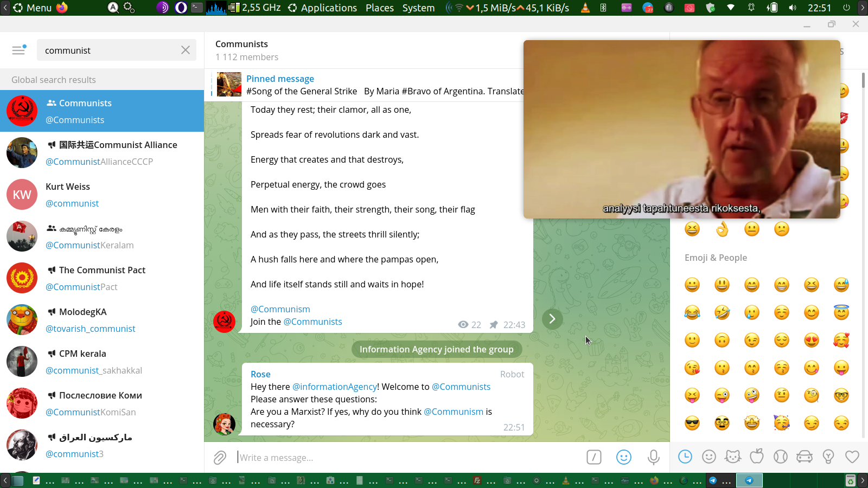Insert the nerd face with glasses emoji
The image size is (868, 488).
(x=841, y=395)
